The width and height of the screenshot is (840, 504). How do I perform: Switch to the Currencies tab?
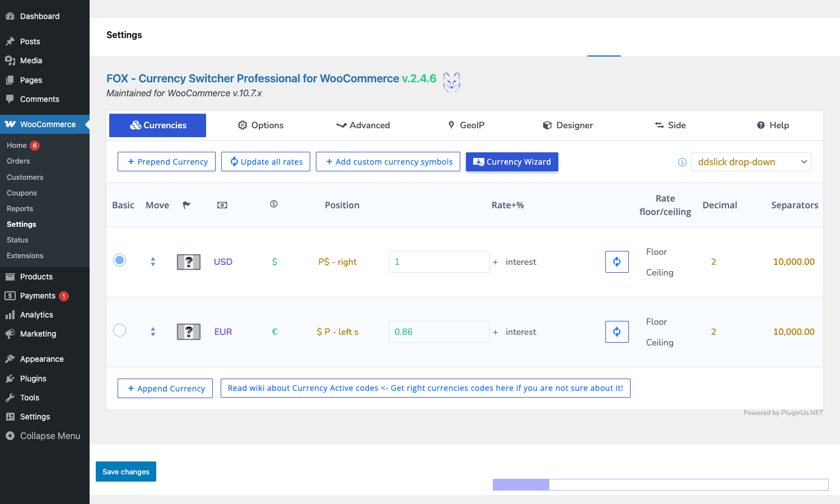pos(157,125)
